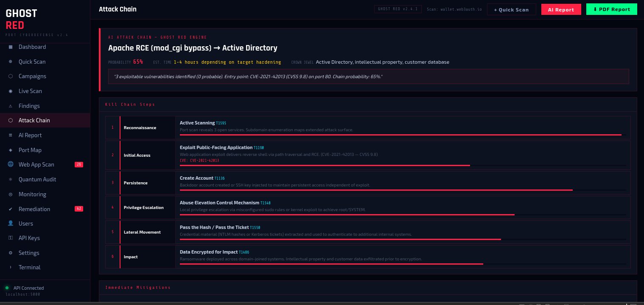Click the quoted exploitable vulnerabilities summary box
The width and height of the screenshot is (644, 305).
(369, 76)
